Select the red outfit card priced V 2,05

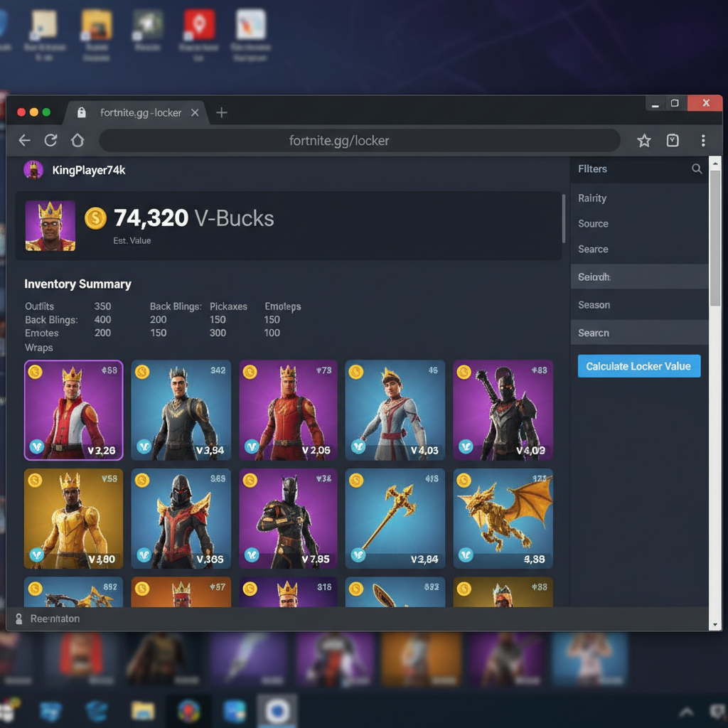[x=289, y=410]
